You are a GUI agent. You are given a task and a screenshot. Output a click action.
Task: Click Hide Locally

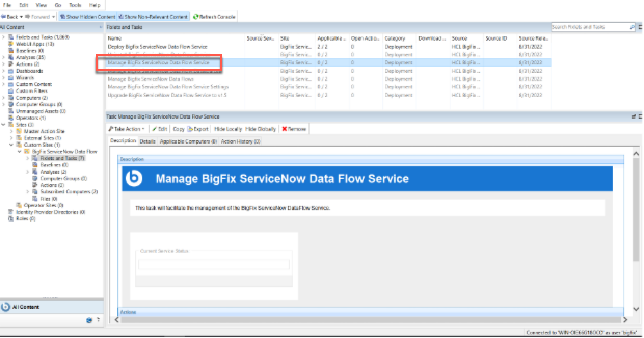click(x=228, y=129)
